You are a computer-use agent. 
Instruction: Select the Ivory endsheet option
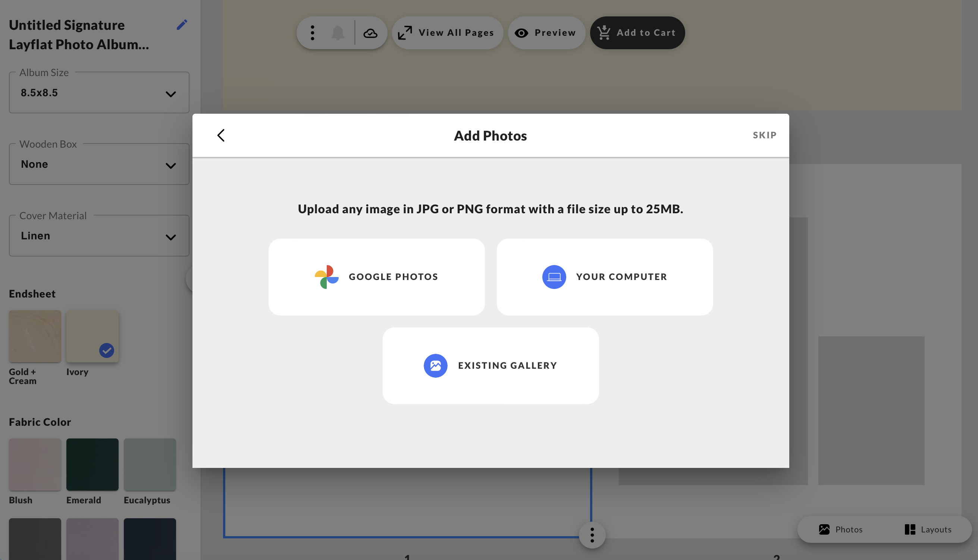[93, 337]
